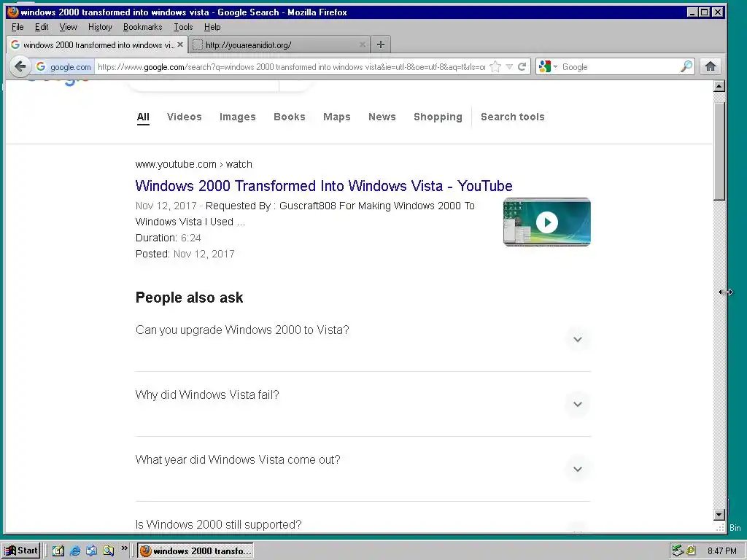Click the scrollbar up arrow
747x560 pixels.
[x=719, y=86]
